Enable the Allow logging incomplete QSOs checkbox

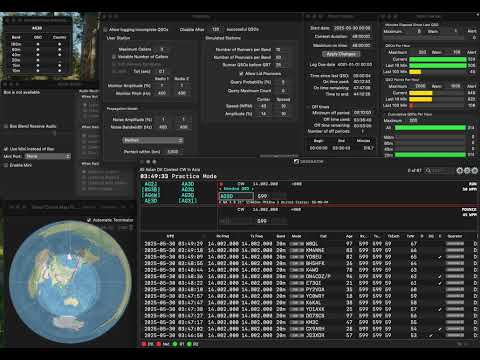click(x=105, y=29)
